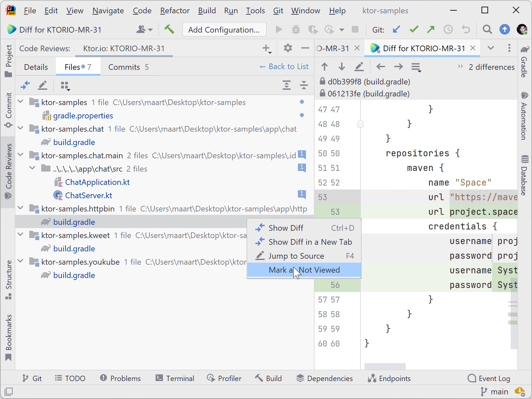Toggle the Code Reviews tool window

(x=8, y=172)
